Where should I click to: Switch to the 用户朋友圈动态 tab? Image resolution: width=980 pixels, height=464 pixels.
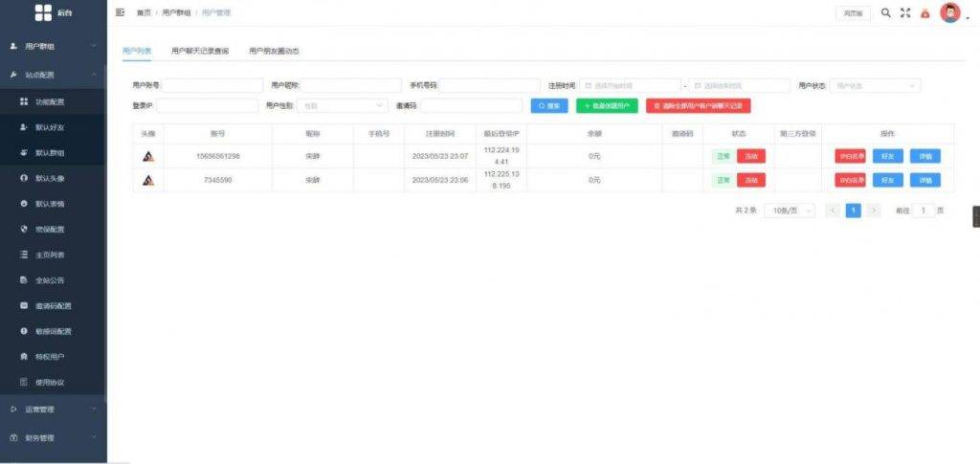point(274,51)
